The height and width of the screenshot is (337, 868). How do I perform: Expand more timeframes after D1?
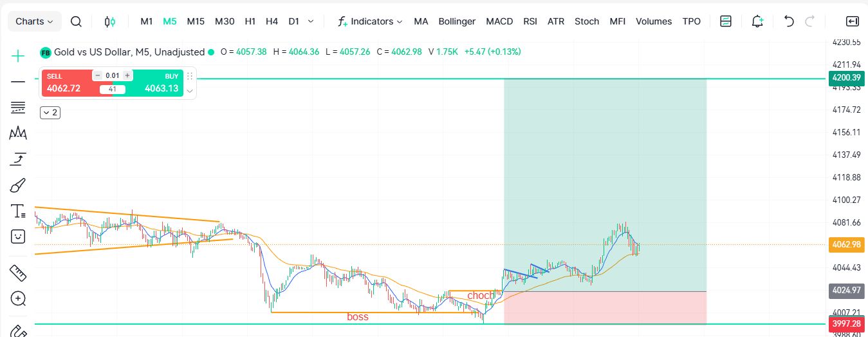[311, 21]
